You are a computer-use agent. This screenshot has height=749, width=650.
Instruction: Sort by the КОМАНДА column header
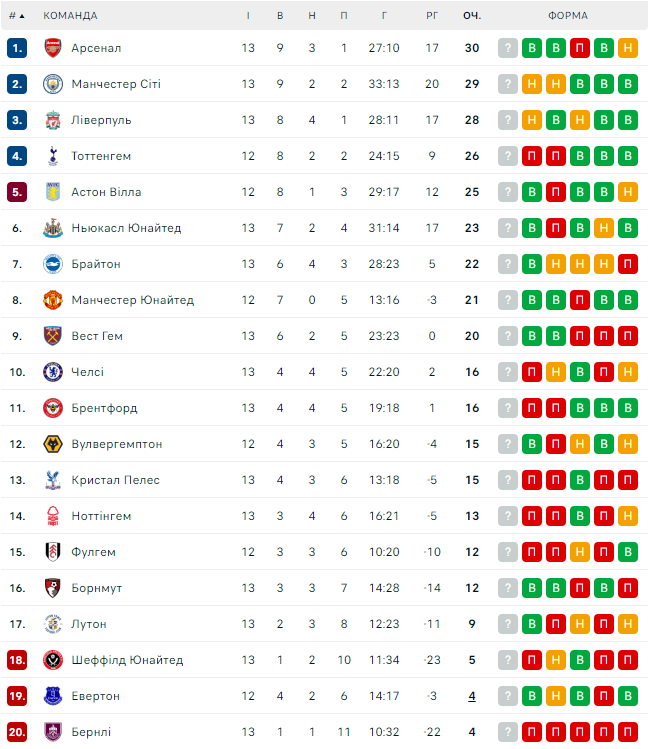click(70, 16)
